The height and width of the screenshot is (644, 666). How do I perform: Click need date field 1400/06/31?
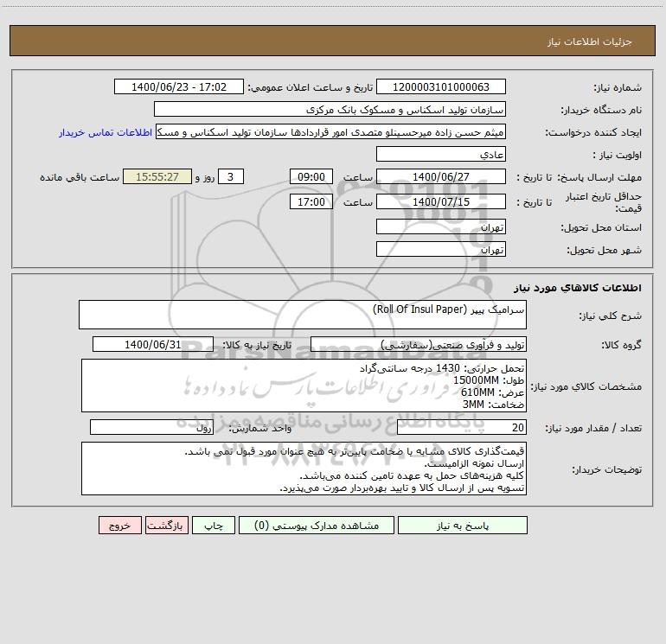[x=153, y=344]
